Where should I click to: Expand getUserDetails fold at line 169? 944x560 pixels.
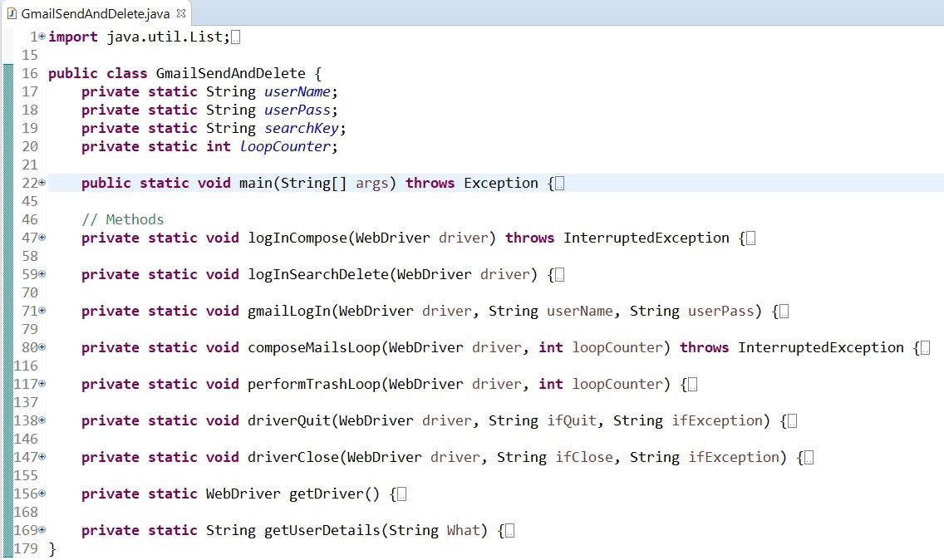pyautogui.click(x=42, y=530)
